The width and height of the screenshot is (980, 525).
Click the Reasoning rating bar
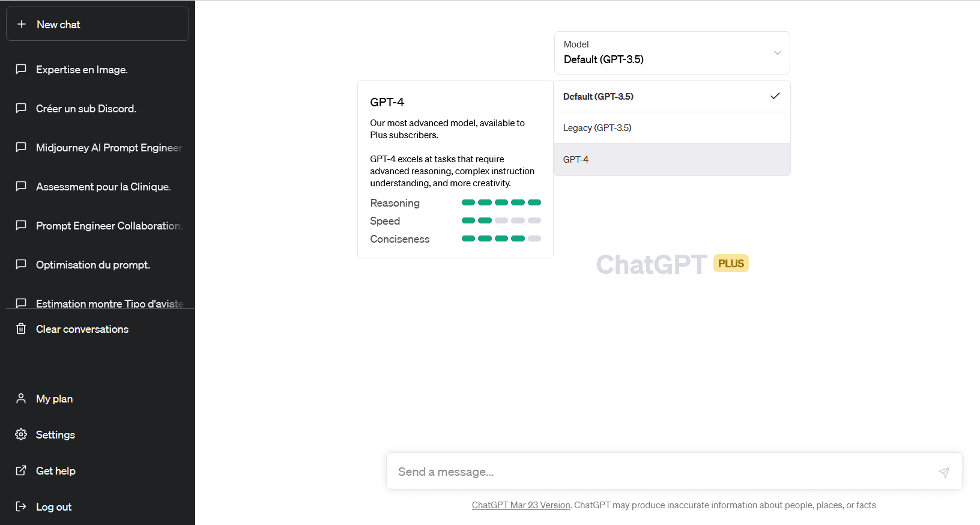[501, 202]
